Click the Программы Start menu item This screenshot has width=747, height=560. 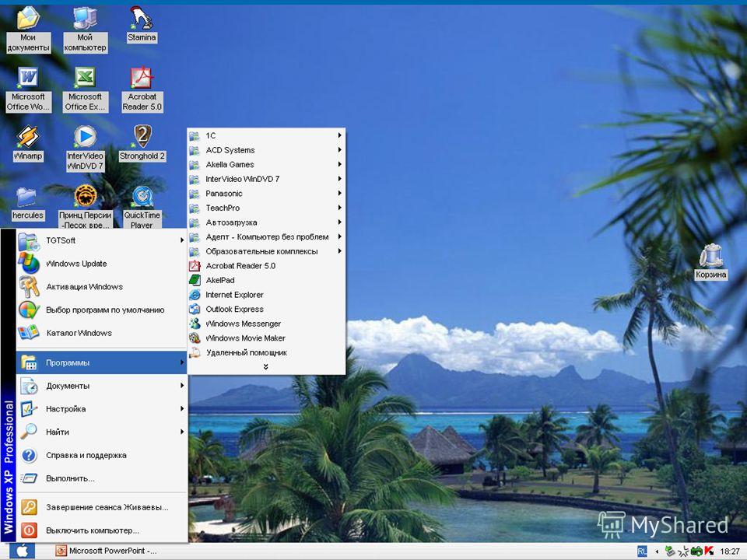101,362
